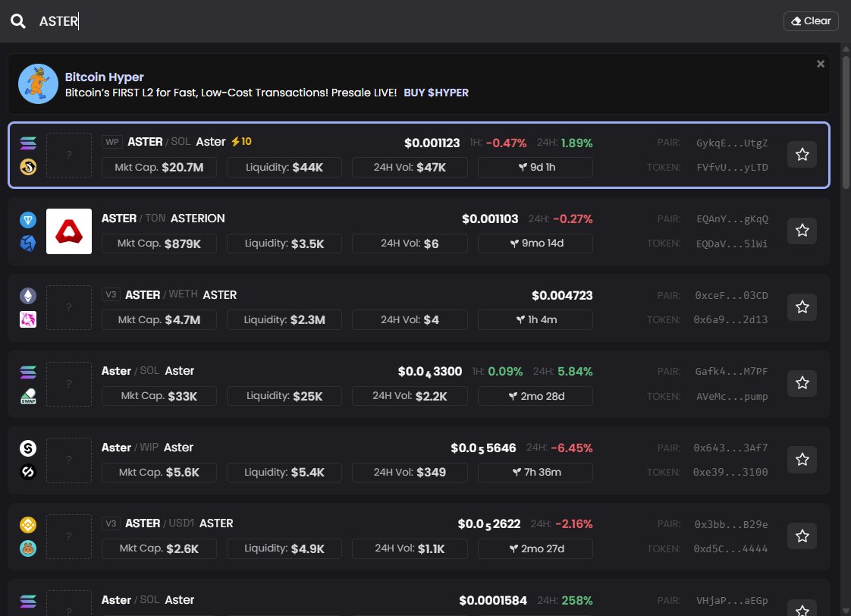The height and width of the screenshot is (616, 851).
Task: Click the Story chain icon on WIP row
Action: 28,448
